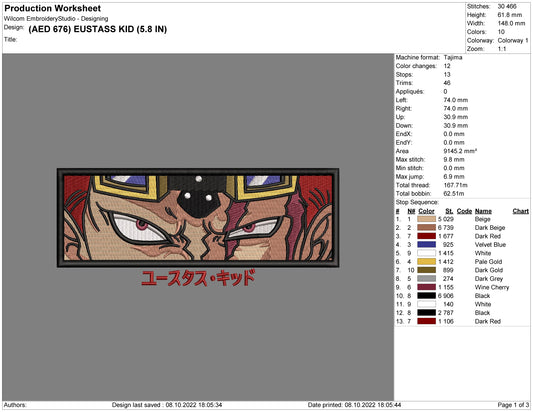Click the Zoom value '1:1'

click(502, 49)
